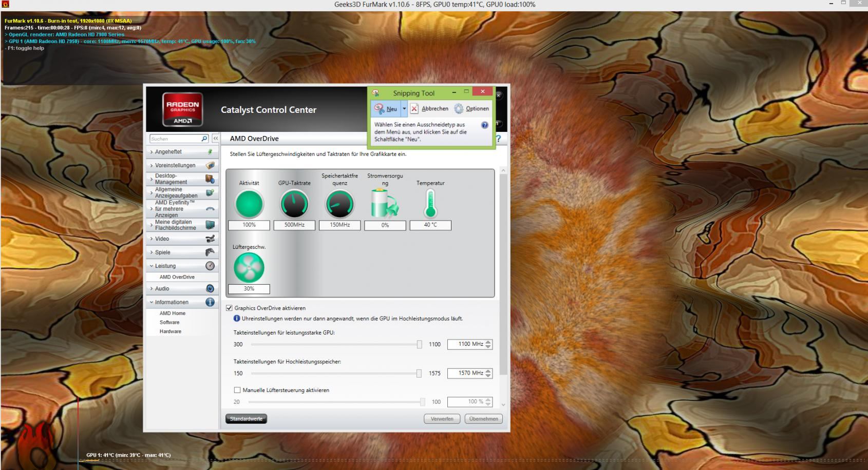Image resolution: width=868 pixels, height=470 pixels.
Task: Open Software under Informationen
Action: click(169, 322)
